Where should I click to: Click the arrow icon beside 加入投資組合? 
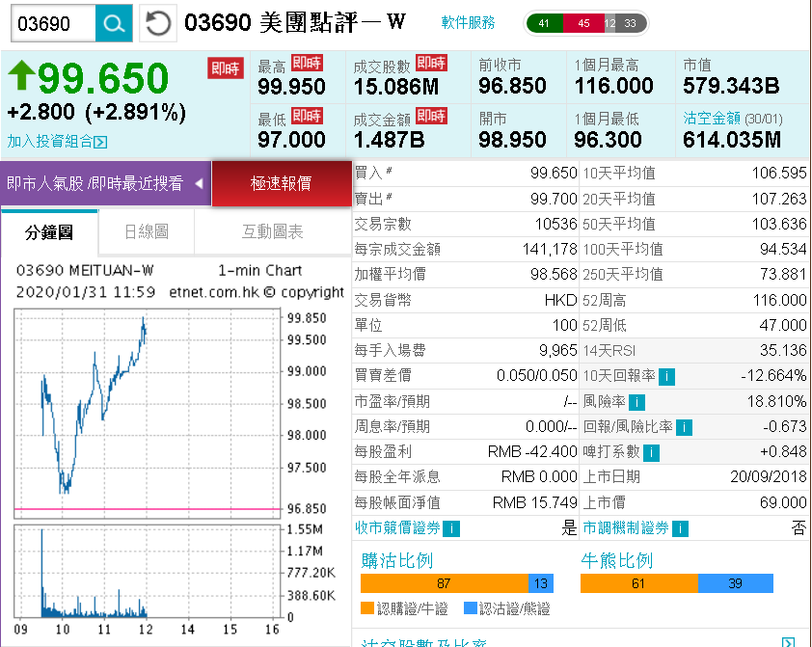pyautogui.click(x=101, y=142)
